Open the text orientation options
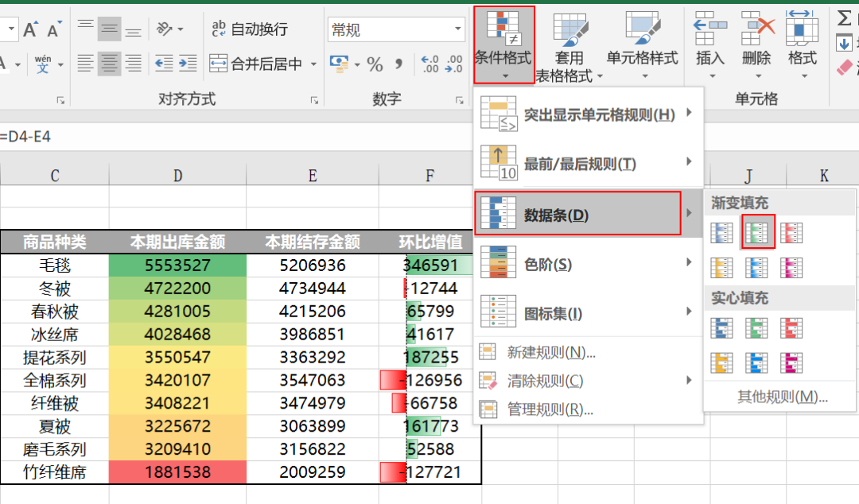This screenshot has width=859, height=504. click(169, 29)
